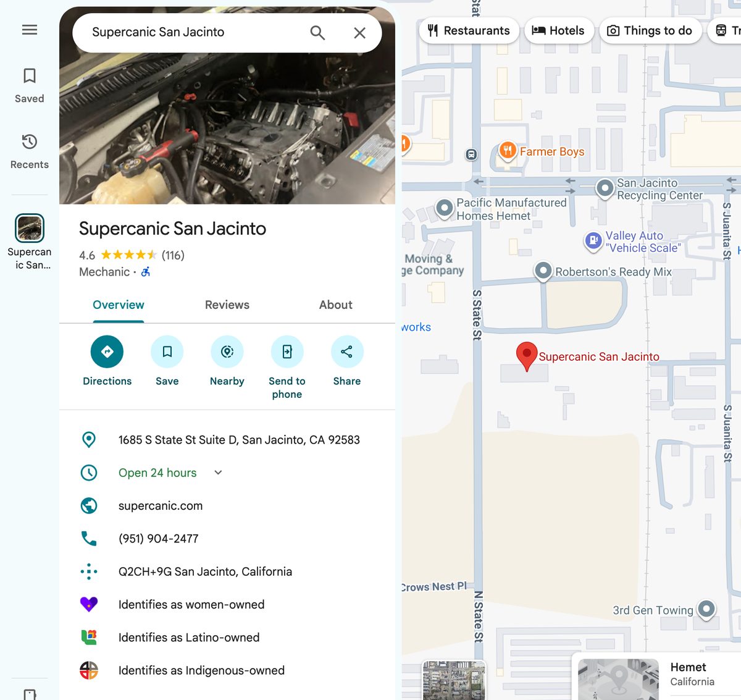
Task: Click the phone icon at sidebar bottom
Action: (x=30, y=694)
